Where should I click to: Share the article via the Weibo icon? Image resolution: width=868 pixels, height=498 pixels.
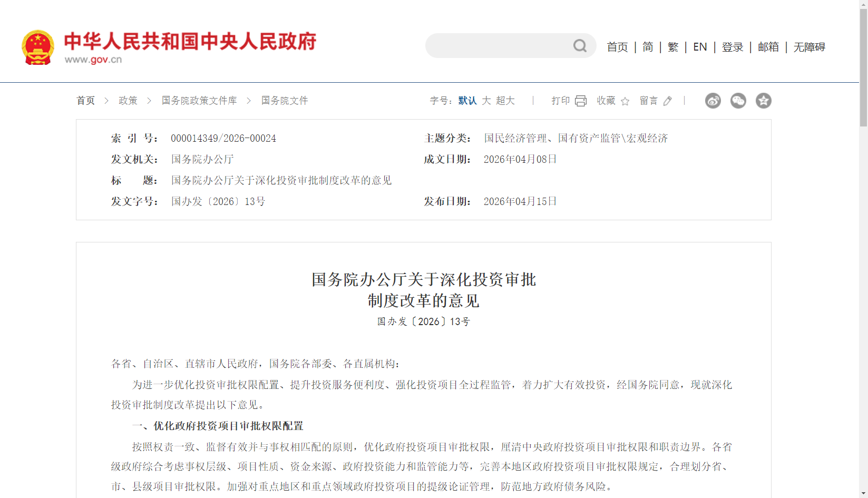point(713,100)
